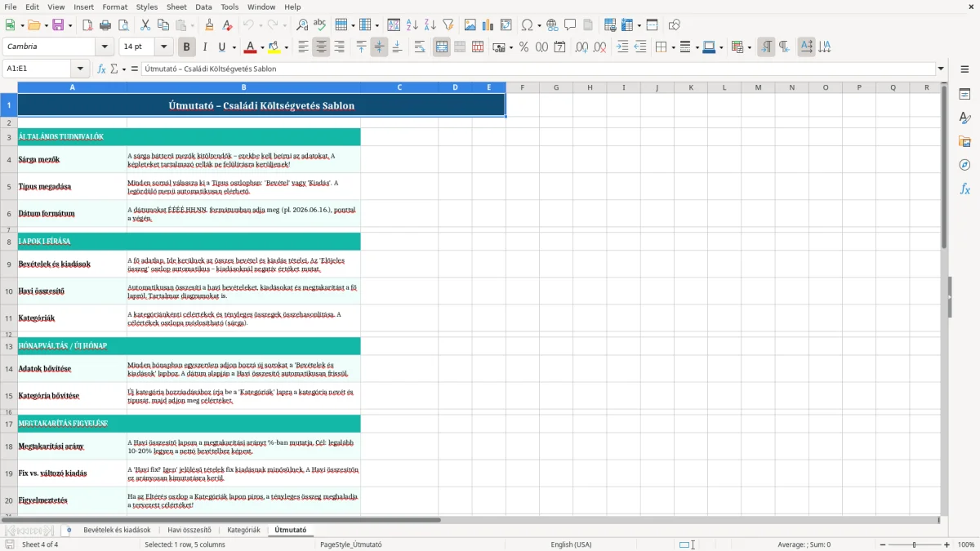Toggle Center Horizontally alignment
This screenshot has height=551, width=980.
tap(321, 47)
